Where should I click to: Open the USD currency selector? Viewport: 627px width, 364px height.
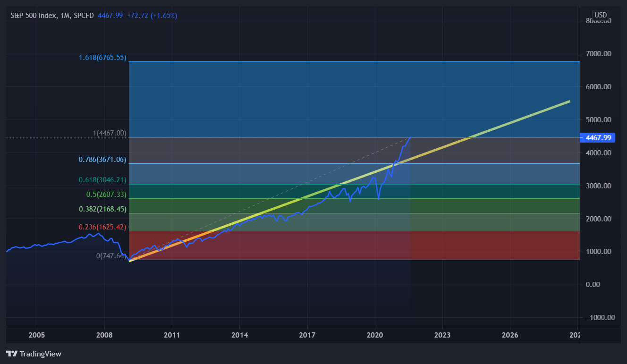click(x=601, y=15)
